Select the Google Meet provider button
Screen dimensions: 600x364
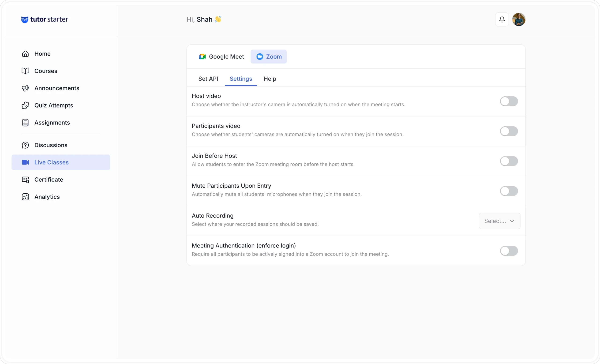coord(221,57)
